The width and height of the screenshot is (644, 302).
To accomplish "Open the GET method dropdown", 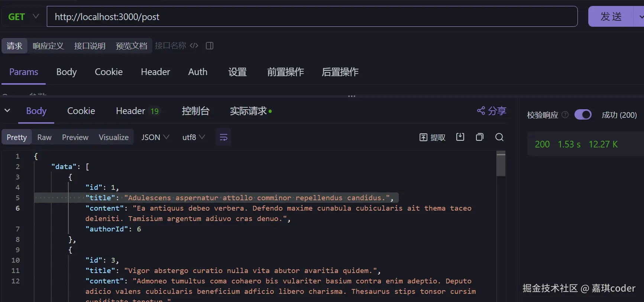I will [x=23, y=17].
